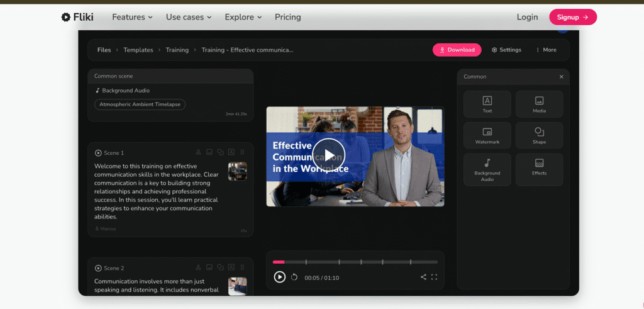Screen dimensions: 644x309
Task: Enter fullscreen using the player's fullscreen icon
Action: [434, 277]
